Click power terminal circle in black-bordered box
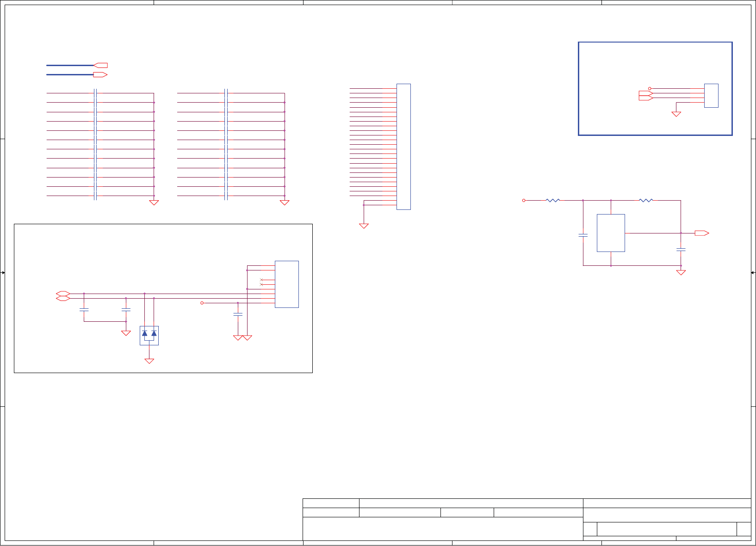Screen dimensions: 756x546 202,303
